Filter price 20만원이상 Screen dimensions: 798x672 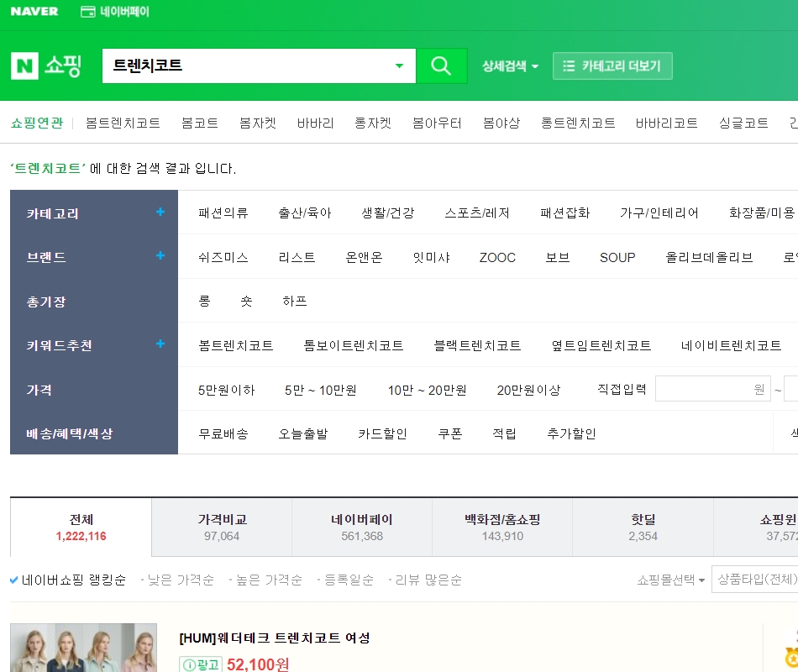tap(528, 390)
